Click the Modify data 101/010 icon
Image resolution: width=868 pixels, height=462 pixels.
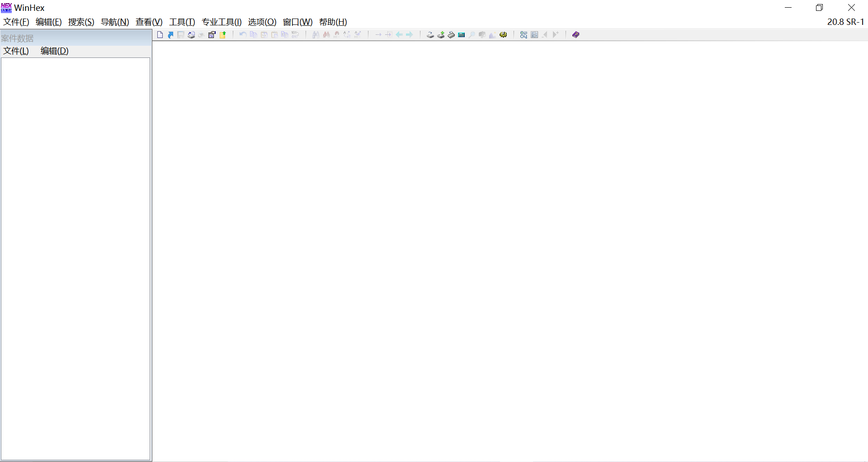click(295, 35)
